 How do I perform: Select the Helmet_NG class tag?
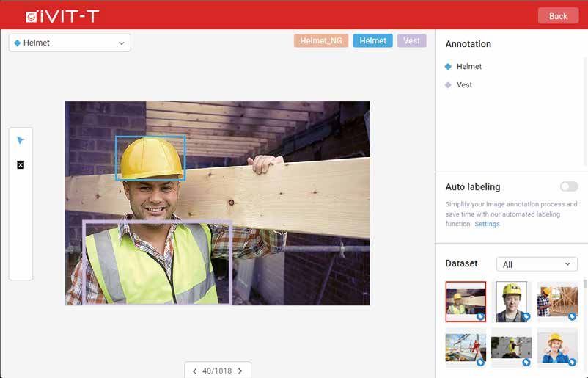point(321,40)
